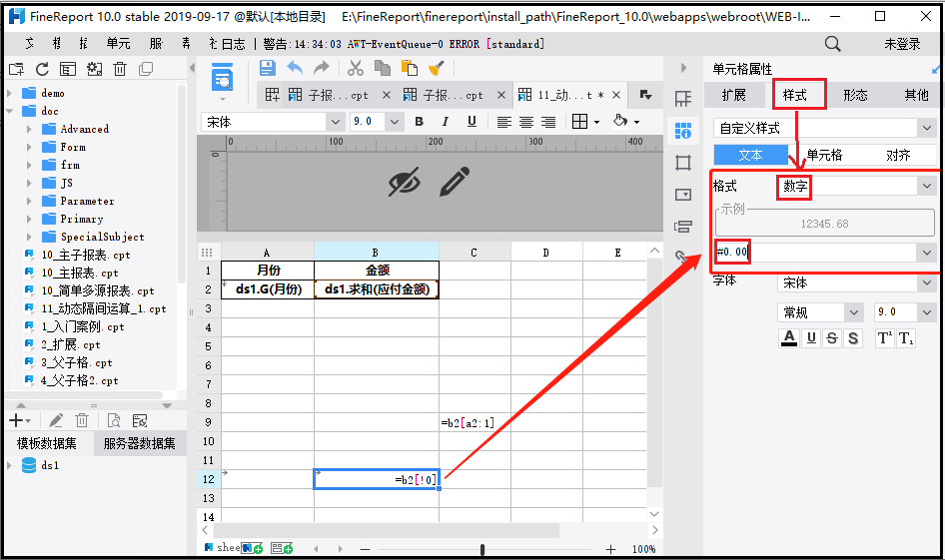Switch to the 其他 properties tab
Viewport: 945px width, 560px height.
(x=917, y=95)
